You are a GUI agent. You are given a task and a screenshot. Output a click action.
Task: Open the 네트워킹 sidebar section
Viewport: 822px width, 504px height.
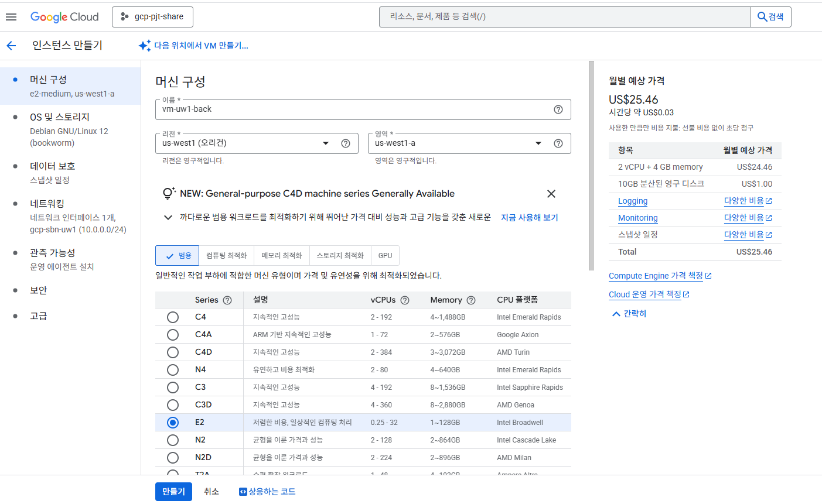(70, 216)
